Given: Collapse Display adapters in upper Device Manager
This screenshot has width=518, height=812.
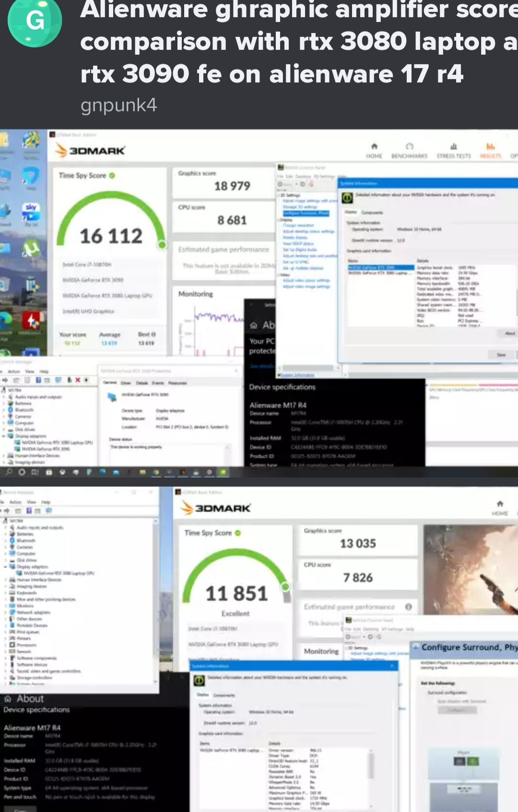Looking at the screenshot, I should 4,436.
